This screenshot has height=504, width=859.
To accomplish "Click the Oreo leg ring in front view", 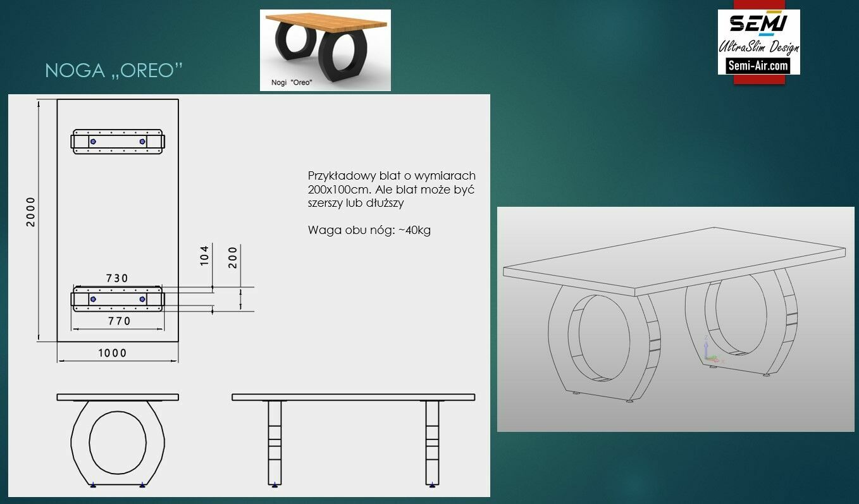I will pos(118,443).
